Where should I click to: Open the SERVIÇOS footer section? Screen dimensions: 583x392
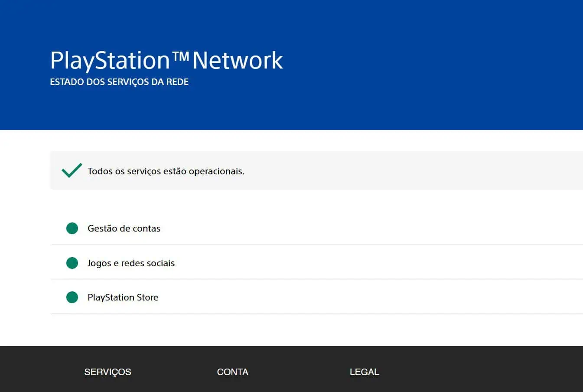(x=107, y=372)
